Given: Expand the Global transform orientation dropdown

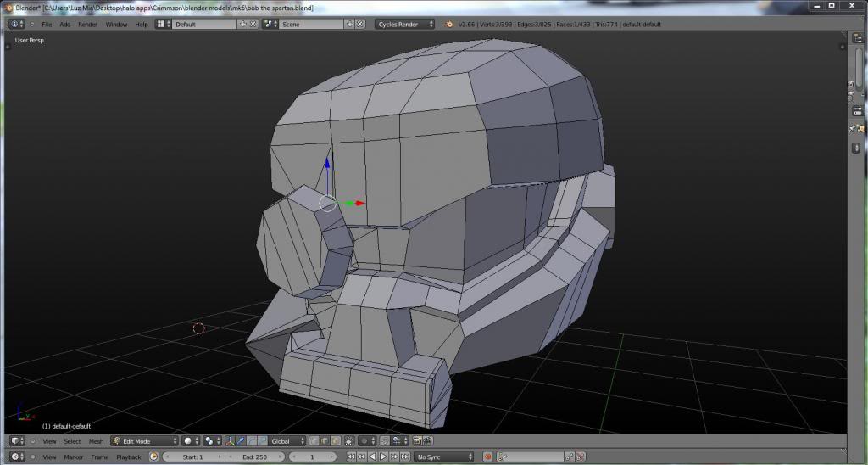Looking at the screenshot, I should (287, 441).
